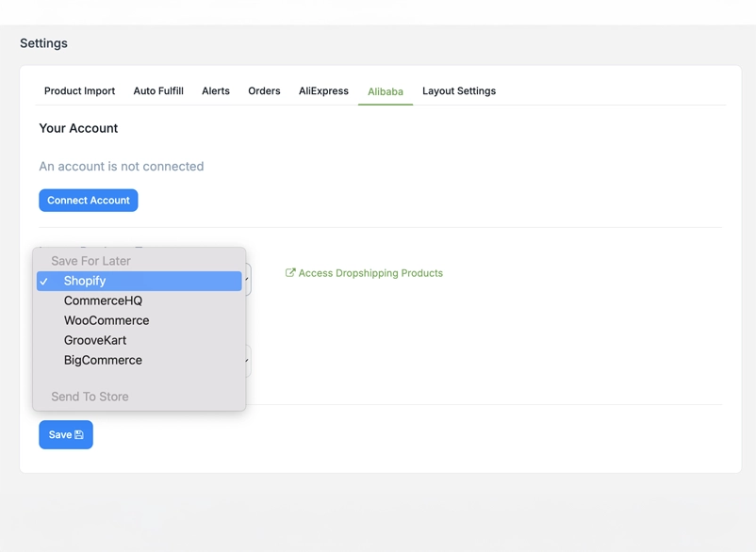Open the Product Import tab
The width and height of the screenshot is (756, 552).
coord(79,91)
